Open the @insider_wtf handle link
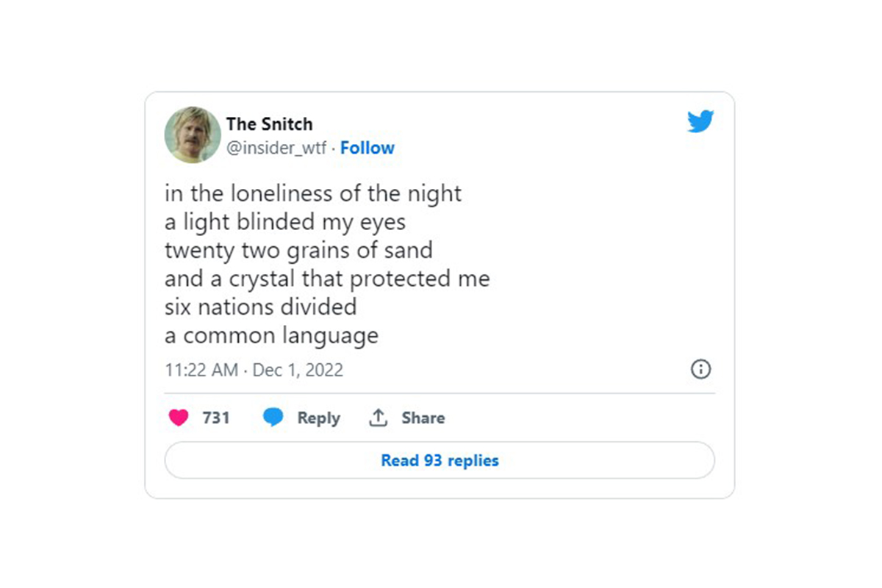Viewport: 882px width, 588px height. [x=276, y=148]
